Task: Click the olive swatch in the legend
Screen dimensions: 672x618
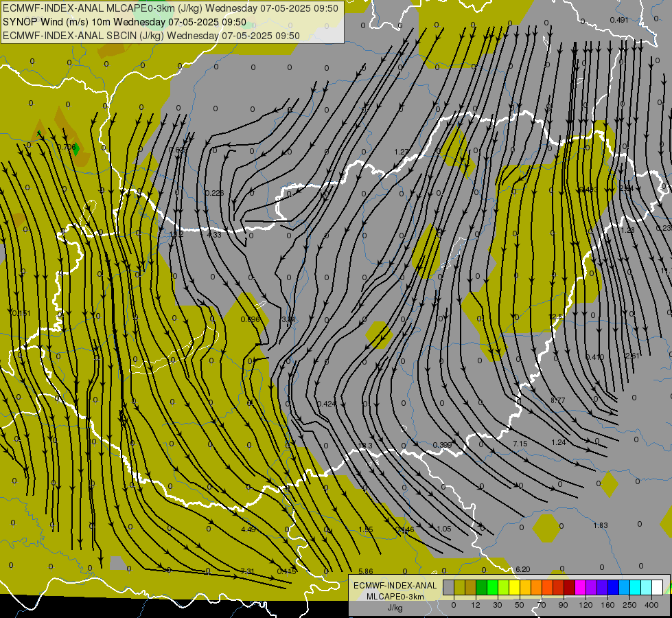Action: pos(460,587)
